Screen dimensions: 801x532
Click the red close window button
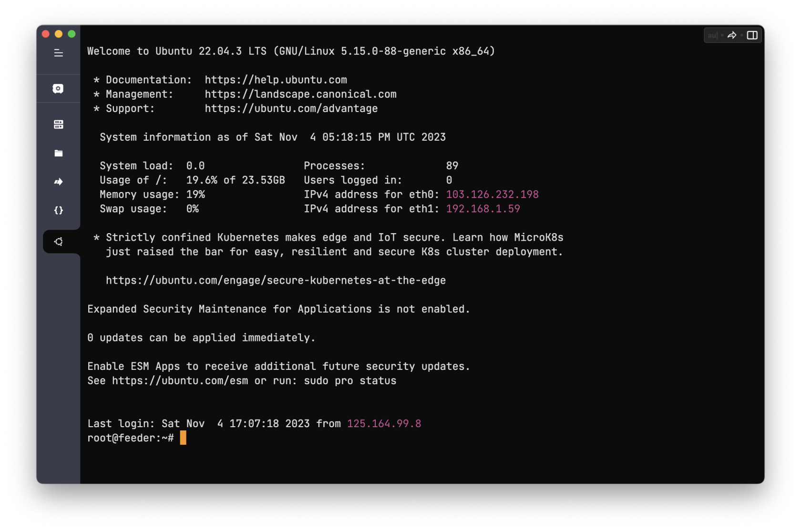point(46,34)
